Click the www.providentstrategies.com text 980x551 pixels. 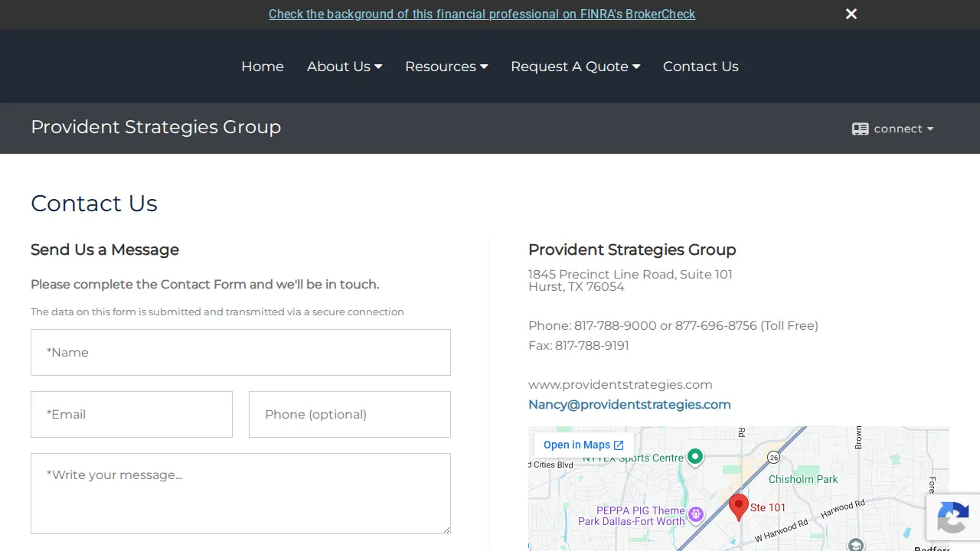[620, 385]
